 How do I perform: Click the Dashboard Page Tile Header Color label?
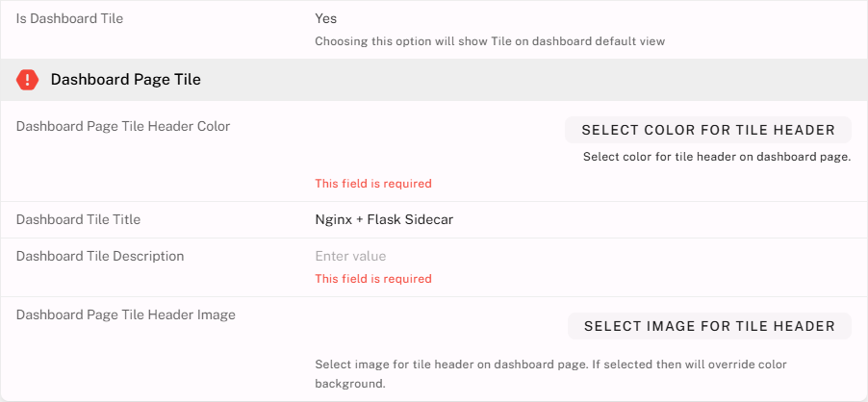tap(123, 126)
